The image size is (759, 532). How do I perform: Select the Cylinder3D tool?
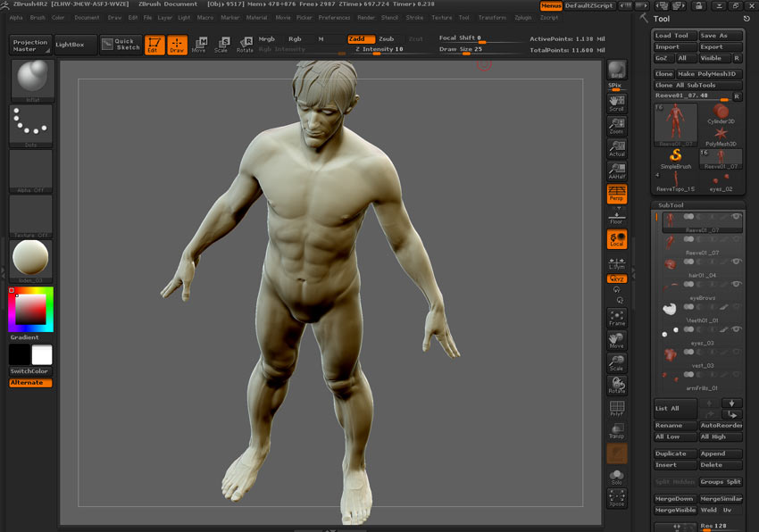coord(721,114)
